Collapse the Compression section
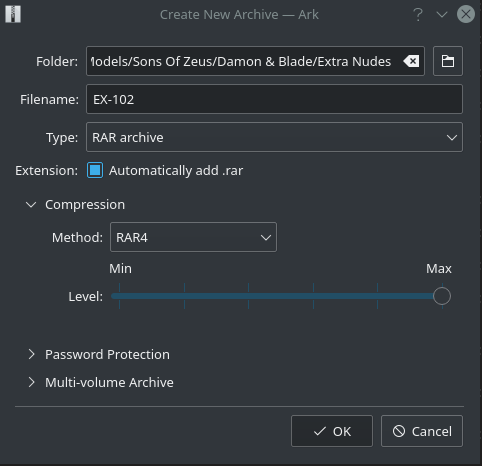Viewport: 482px width, 466px height. [x=31, y=205]
